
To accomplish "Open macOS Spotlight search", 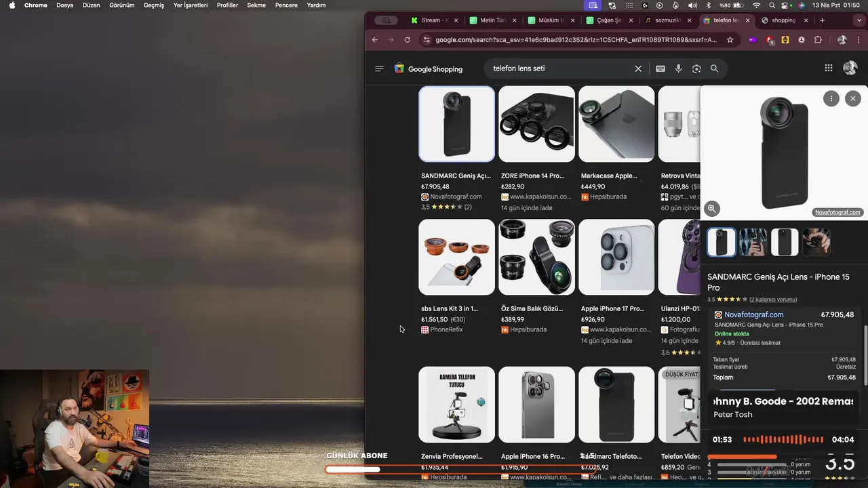I will [772, 5].
